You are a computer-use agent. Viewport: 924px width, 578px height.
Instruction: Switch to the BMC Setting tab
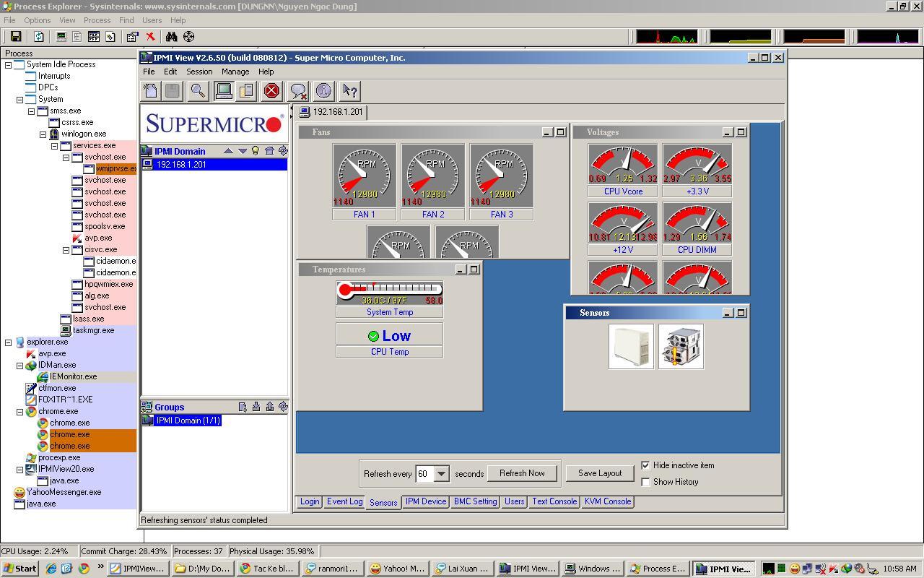475,501
